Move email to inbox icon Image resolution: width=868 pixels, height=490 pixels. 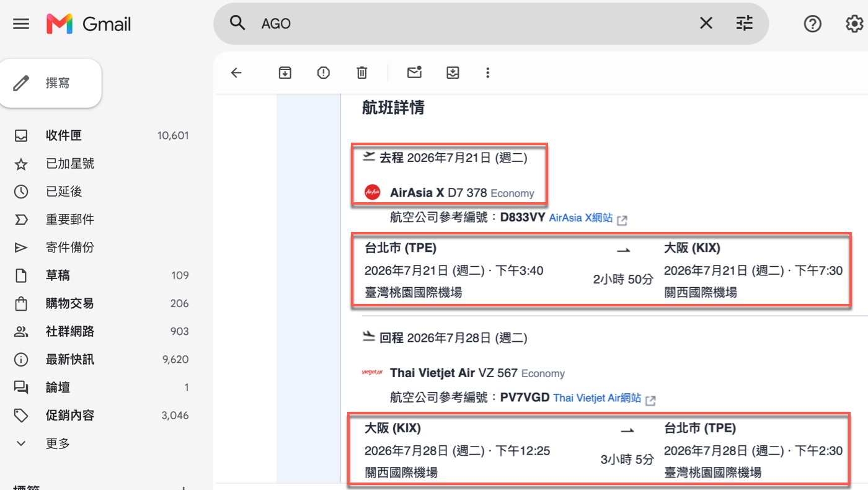point(453,73)
